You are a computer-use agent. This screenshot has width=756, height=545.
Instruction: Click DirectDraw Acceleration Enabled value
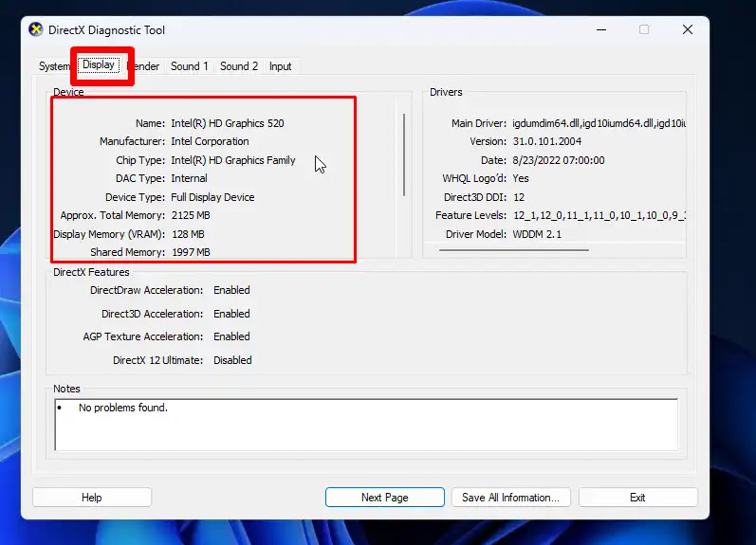click(x=231, y=290)
